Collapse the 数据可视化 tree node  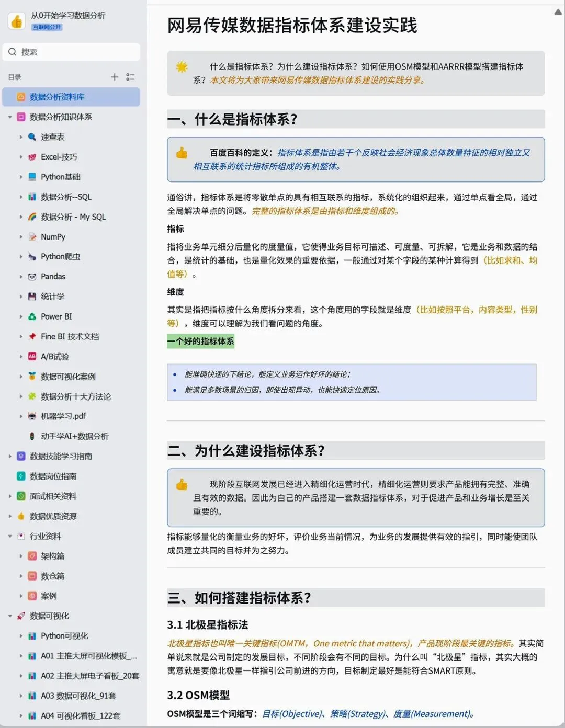point(10,616)
